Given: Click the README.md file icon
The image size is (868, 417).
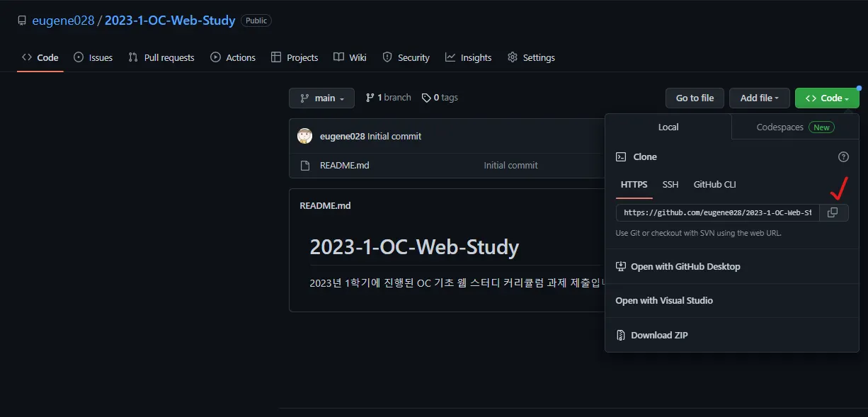Looking at the screenshot, I should pos(305,165).
